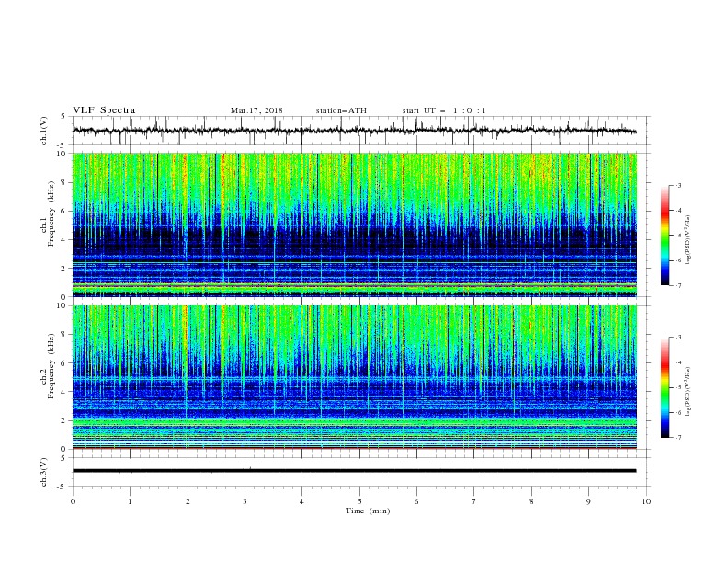The height and width of the screenshot is (563, 728).
Task: Click the ch.1 spectrogram color scale bar
Action: point(665,236)
